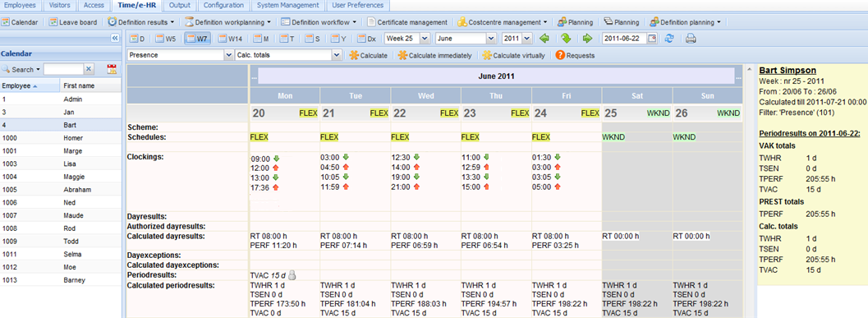The height and width of the screenshot is (318, 868).
Task: Open the Access tab
Action: pyautogui.click(x=93, y=5)
